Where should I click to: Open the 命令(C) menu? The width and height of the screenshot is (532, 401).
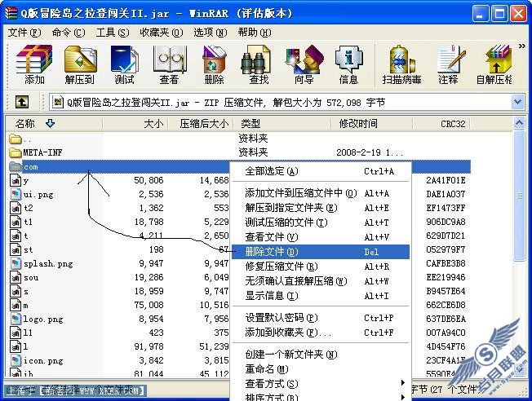coord(69,33)
